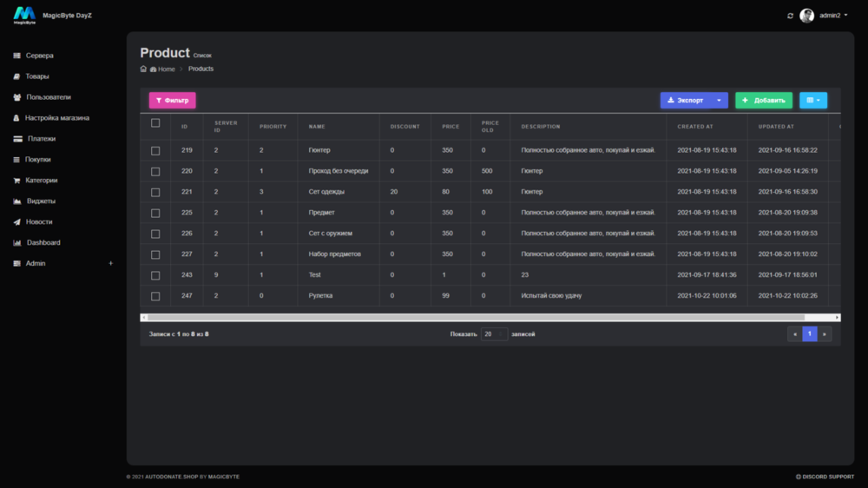Check the row with ID 221
Screen dimensions: 868x488
(155, 192)
